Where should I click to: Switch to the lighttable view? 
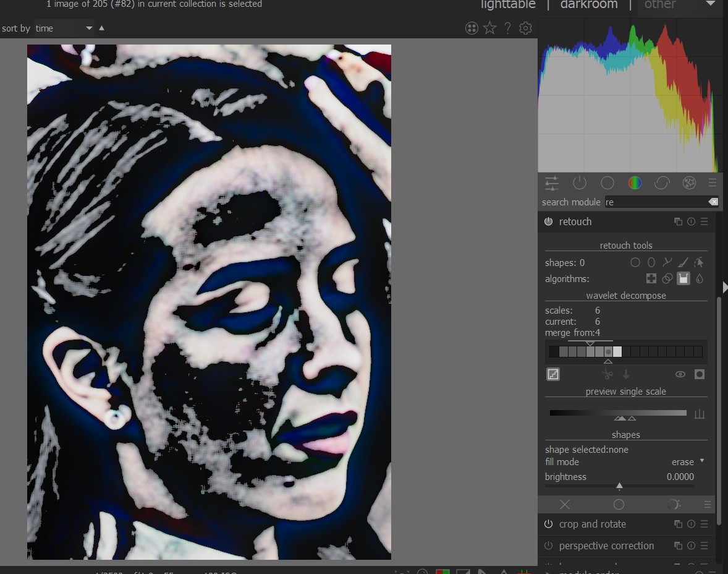(508, 5)
